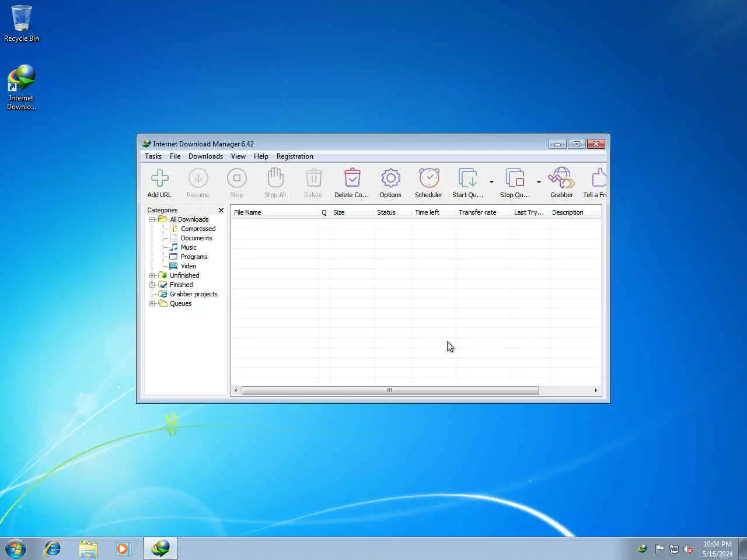This screenshot has width=747, height=560.
Task: Expand the Queues tree node
Action: (x=152, y=303)
